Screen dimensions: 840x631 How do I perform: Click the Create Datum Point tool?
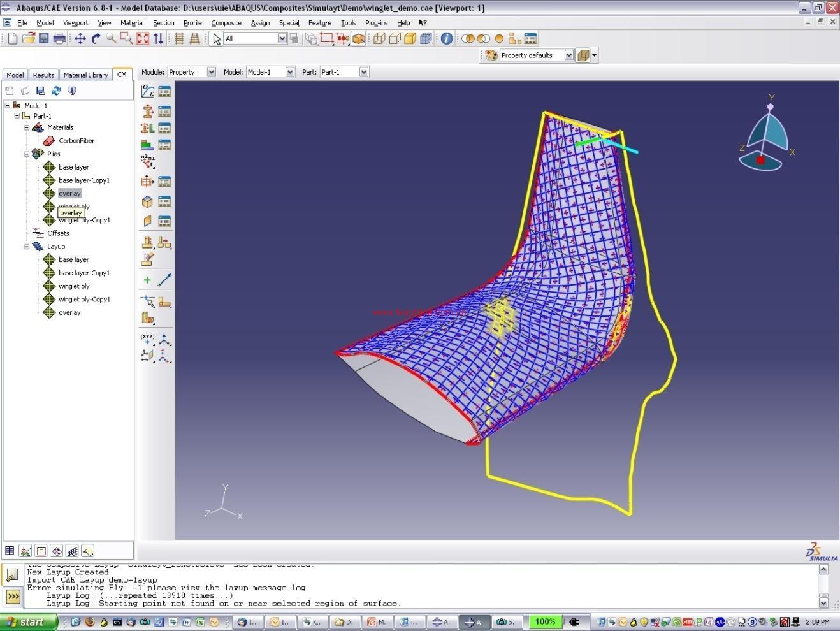(x=147, y=338)
